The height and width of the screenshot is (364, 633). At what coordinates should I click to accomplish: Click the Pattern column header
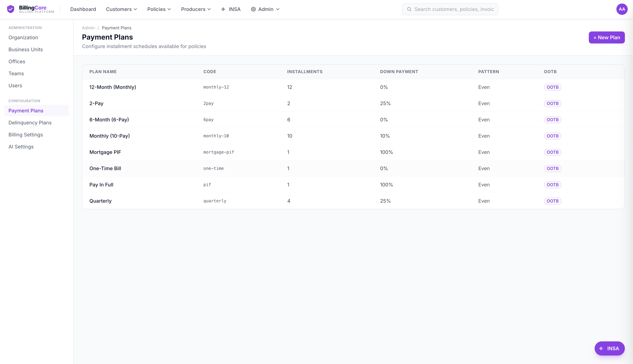click(x=488, y=72)
